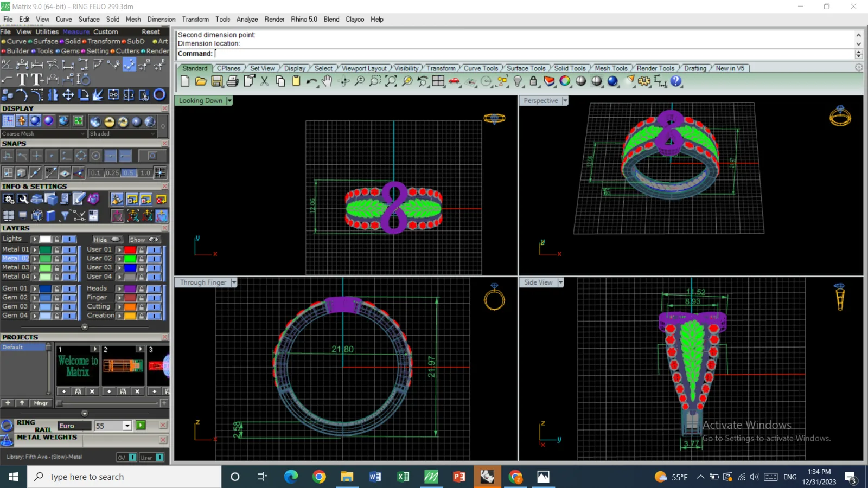Switch to the Render Tools tab
The image size is (868, 488).
click(655, 68)
